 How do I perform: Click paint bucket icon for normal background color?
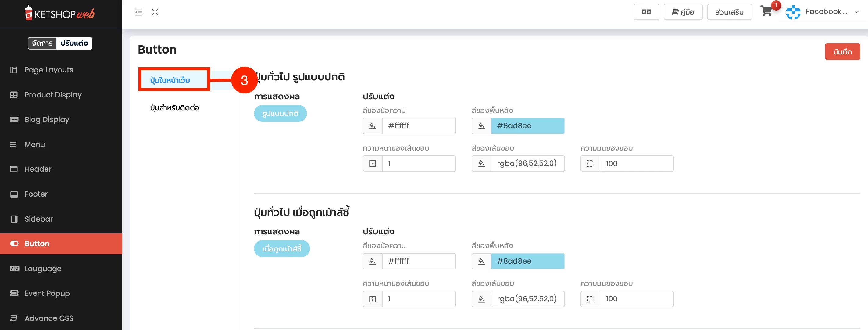[x=481, y=126]
